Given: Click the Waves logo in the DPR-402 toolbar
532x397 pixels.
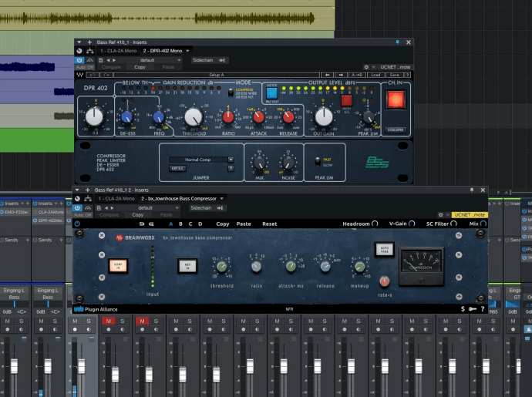Looking at the screenshot, I should (x=80, y=75).
